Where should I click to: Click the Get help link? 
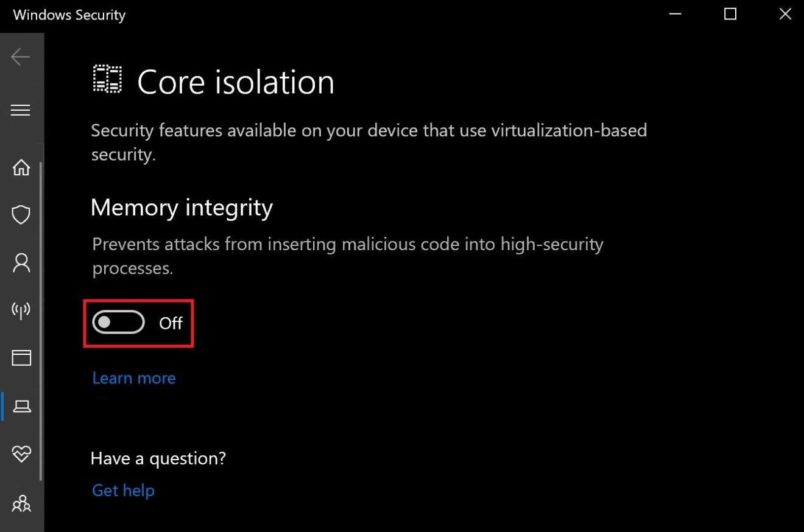coord(123,490)
